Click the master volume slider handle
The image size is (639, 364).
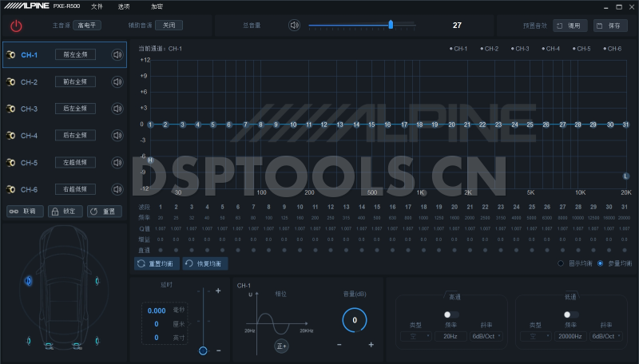[391, 25]
